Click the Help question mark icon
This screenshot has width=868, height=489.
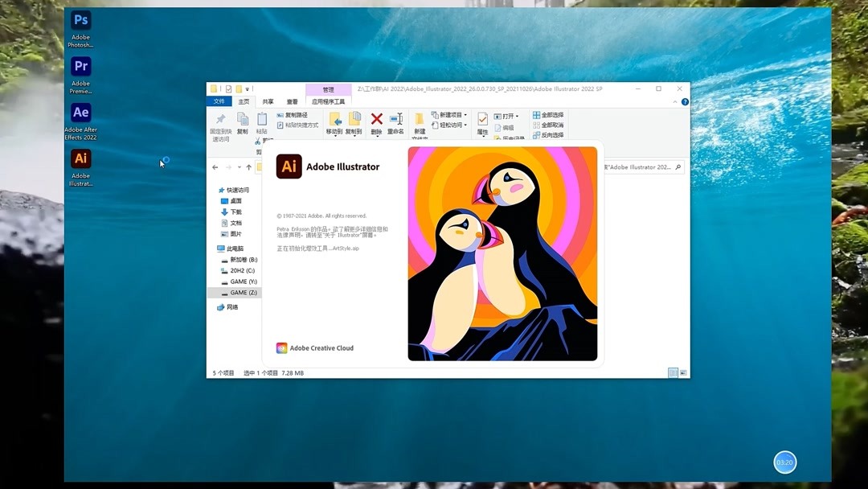[683, 101]
